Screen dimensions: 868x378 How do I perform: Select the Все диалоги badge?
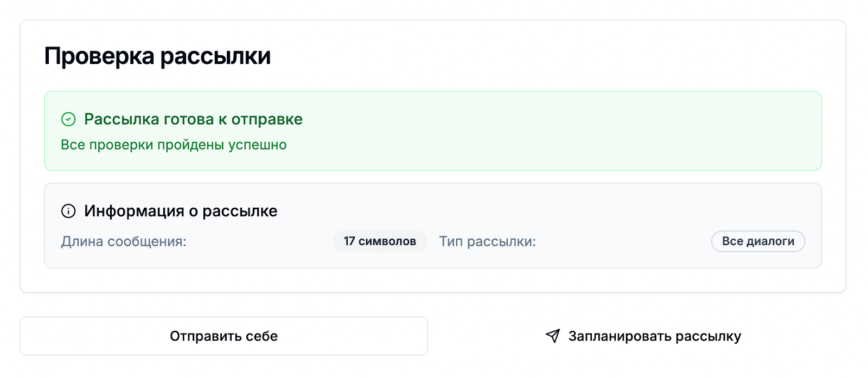[x=758, y=241]
